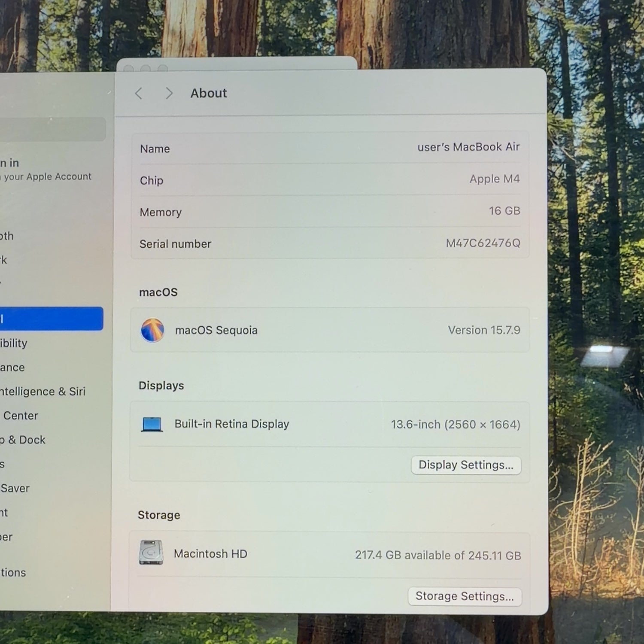Click the "Storage" section heading
Screen dimensions: 644x644
click(159, 515)
